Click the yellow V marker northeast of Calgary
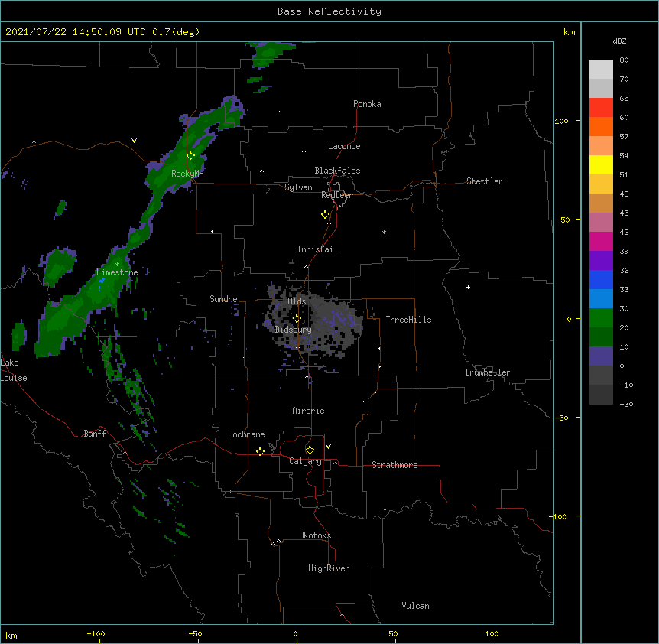659x644 pixels. pyautogui.click(x=328, y=447)
